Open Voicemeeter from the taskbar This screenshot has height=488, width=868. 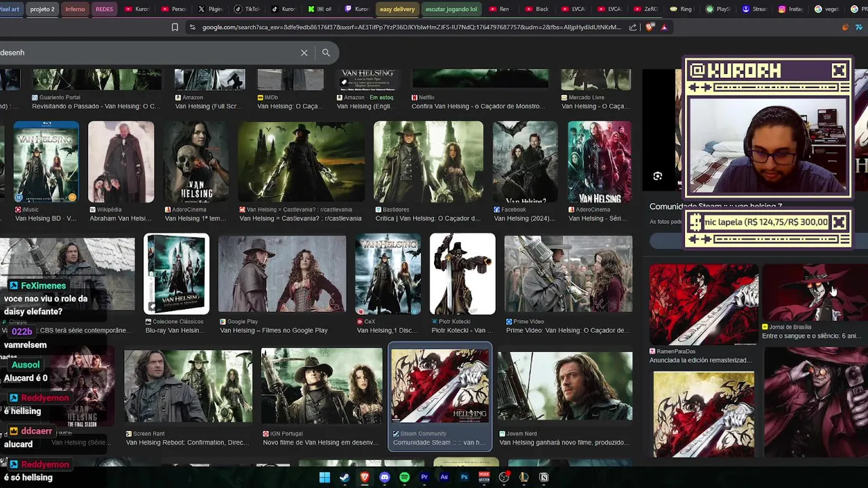pyautogui.click(x=484, y=477)
